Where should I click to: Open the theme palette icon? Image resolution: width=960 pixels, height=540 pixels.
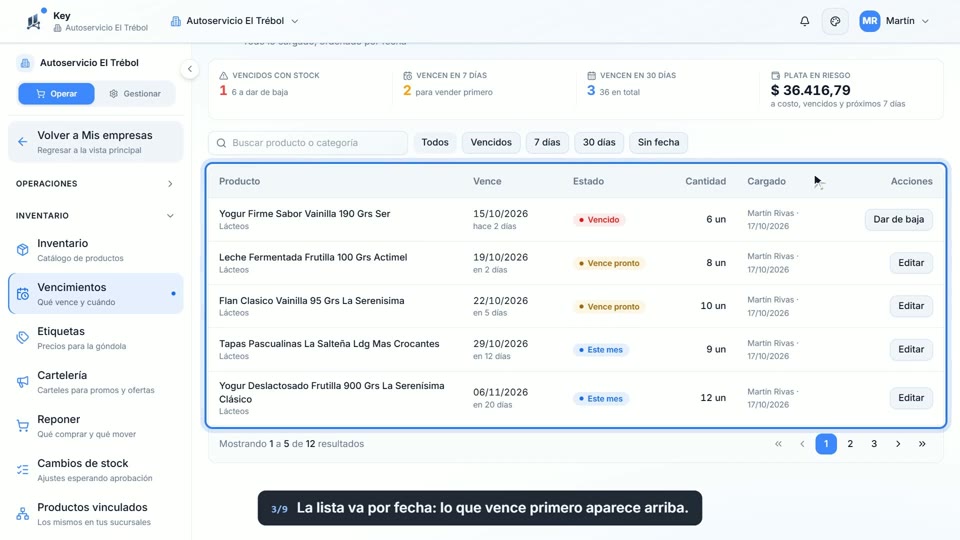point(835,21)
